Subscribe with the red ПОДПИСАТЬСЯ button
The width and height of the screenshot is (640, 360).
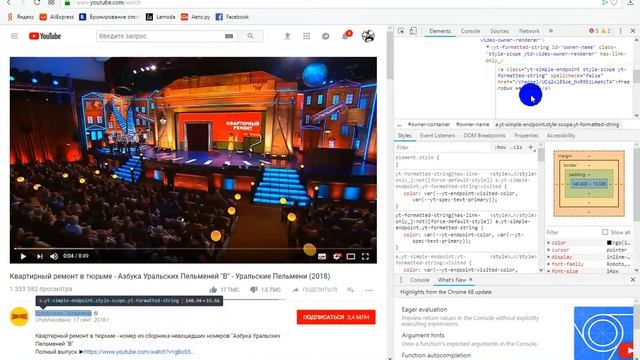pyautogui.click(x=336, y=317)
